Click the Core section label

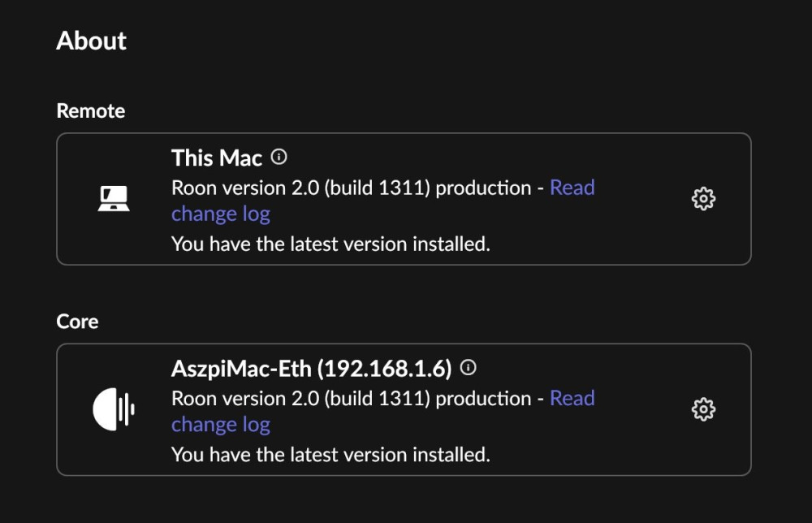[x=77, y=322]
